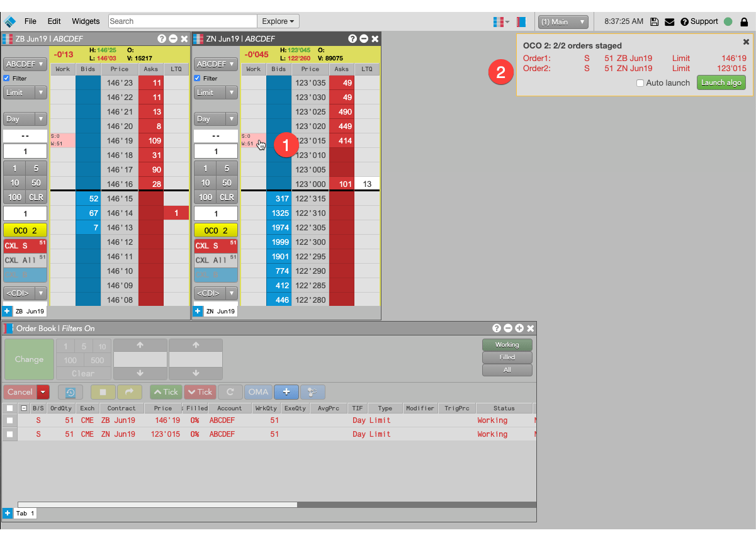Click the down arrow of second stepper in Order Book
Screen dimensions: 756x540
(x=196, y=373)
